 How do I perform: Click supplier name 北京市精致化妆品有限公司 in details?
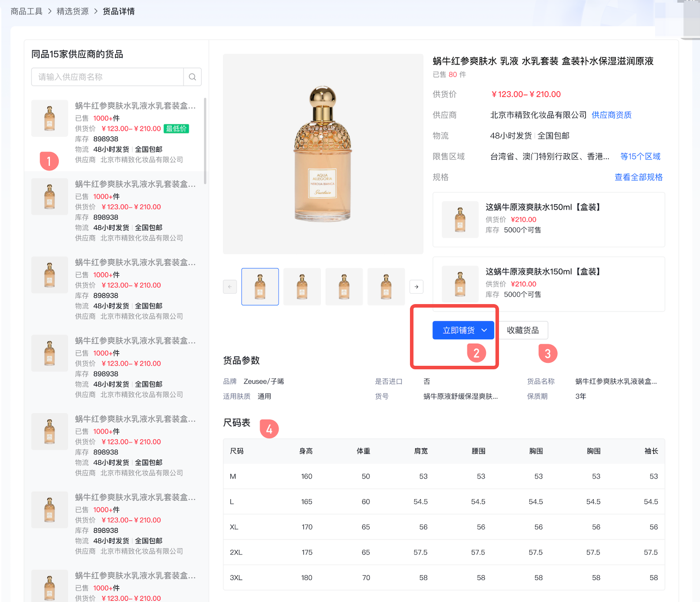point(538,115)
